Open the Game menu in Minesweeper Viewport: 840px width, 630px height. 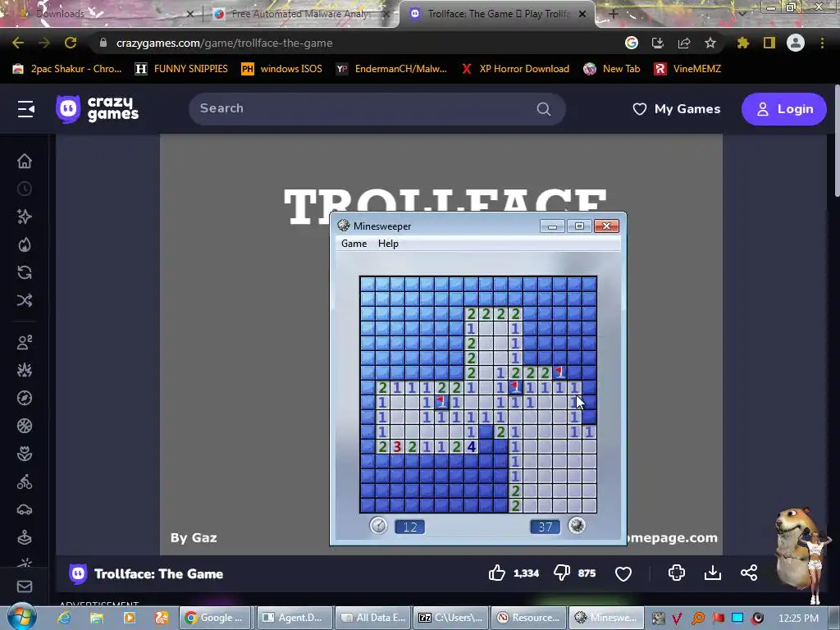tap(354, 243)
